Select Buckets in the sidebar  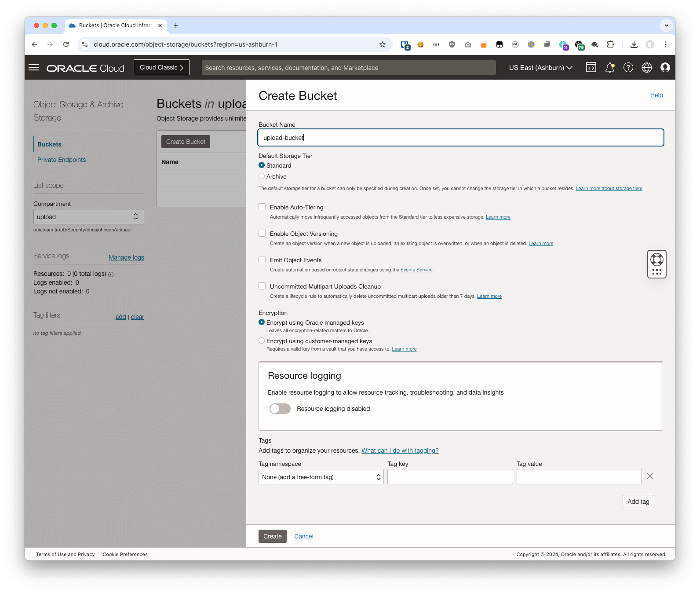[49, 144]
